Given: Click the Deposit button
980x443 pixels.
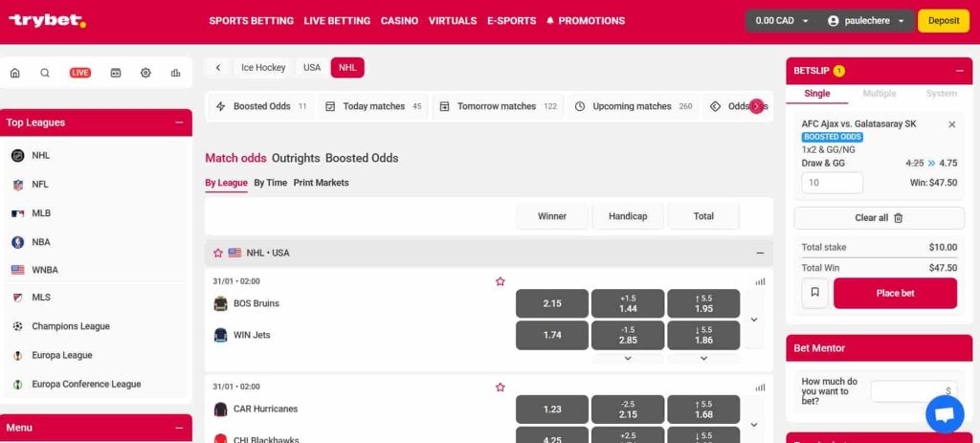Looking at the screenshot, I should (x=943, y=21).
